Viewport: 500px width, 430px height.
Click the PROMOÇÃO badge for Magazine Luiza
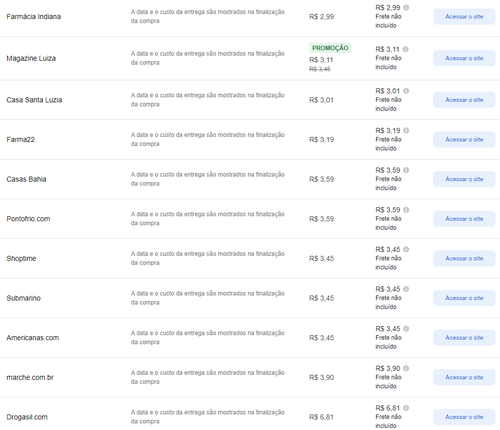pos(330,48)
